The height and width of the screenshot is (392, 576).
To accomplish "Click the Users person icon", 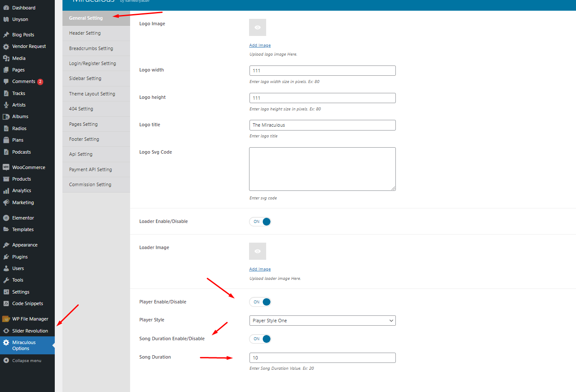I will click(6, 268).
